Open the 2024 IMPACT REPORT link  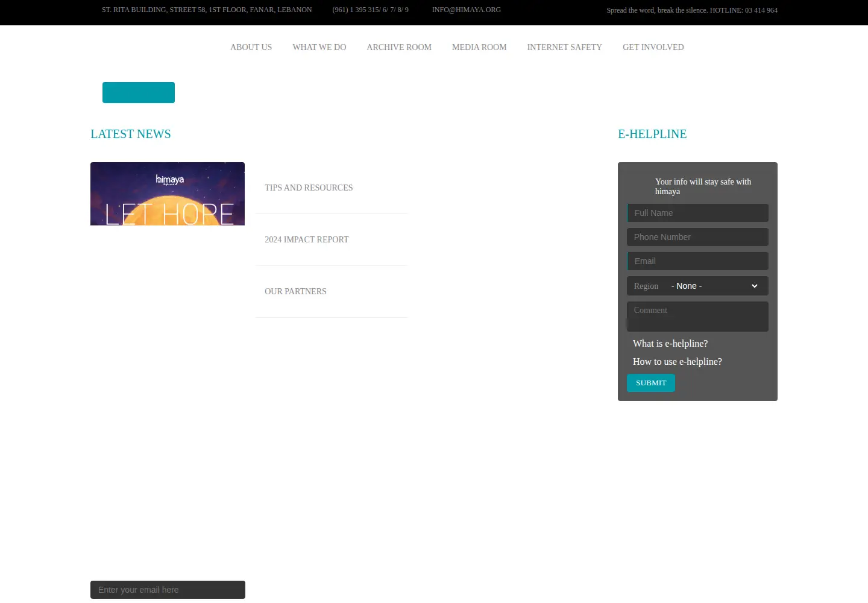click(x=307, y=239)
